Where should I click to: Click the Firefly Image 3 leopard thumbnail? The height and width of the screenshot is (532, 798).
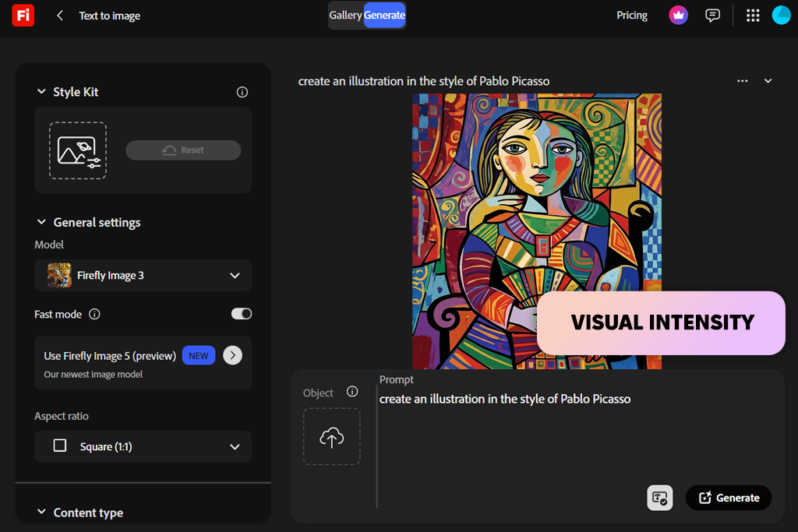(x=59, y=275)
